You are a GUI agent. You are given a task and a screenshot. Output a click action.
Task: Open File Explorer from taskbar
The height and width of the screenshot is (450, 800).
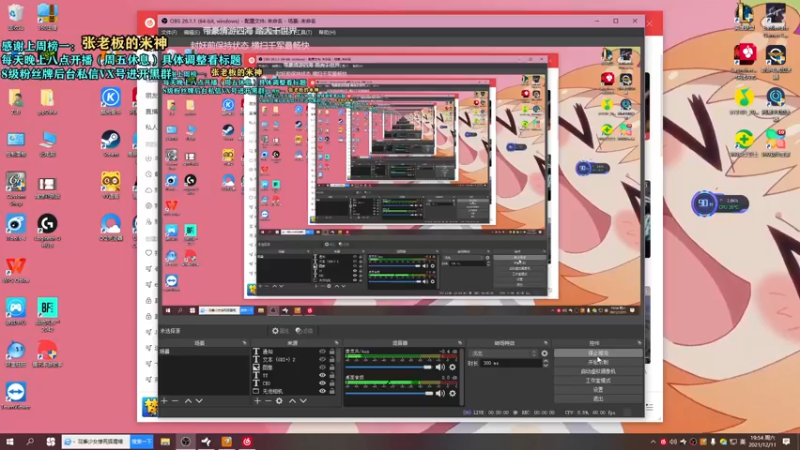[165, 441]
